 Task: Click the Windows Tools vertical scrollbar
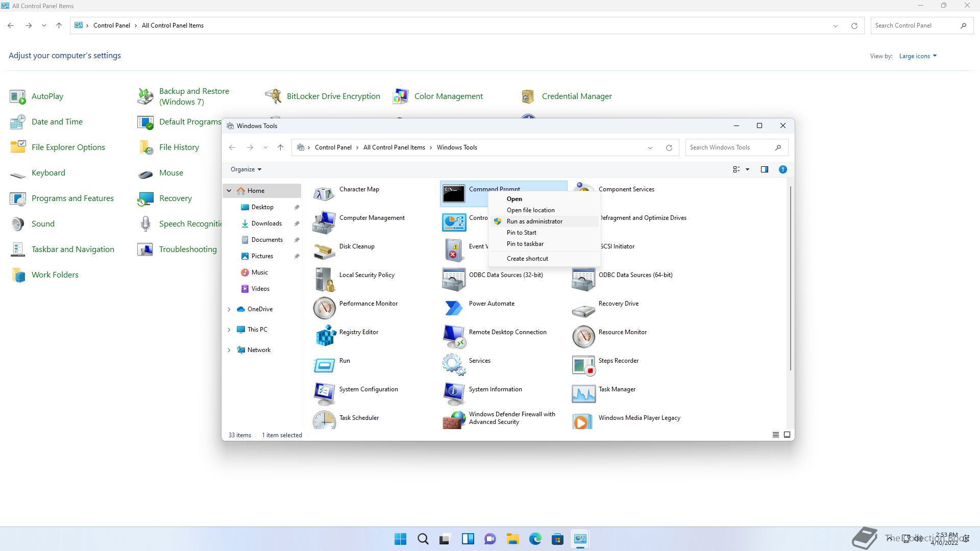pyautogui.click(x=791, y=278)
